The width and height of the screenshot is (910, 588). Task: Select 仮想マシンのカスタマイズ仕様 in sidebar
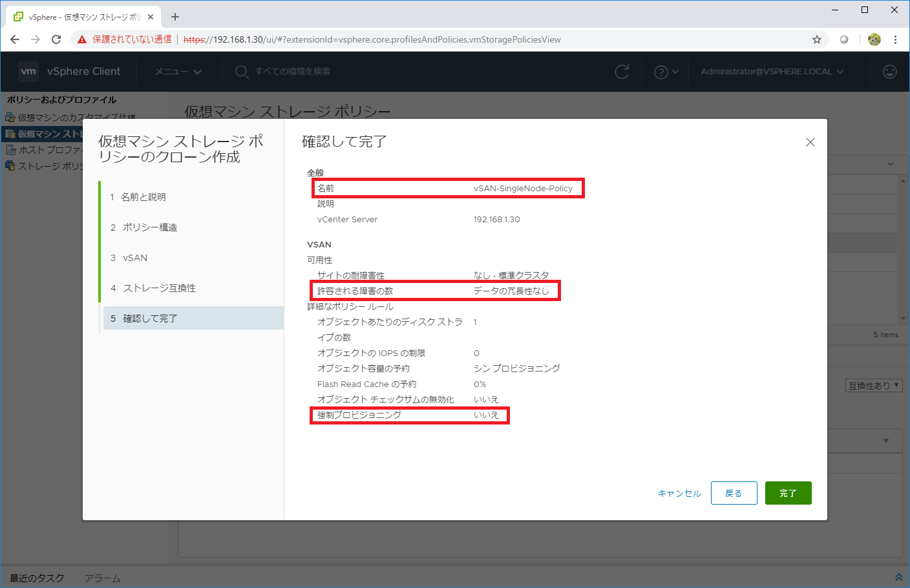tap(76, 118)
